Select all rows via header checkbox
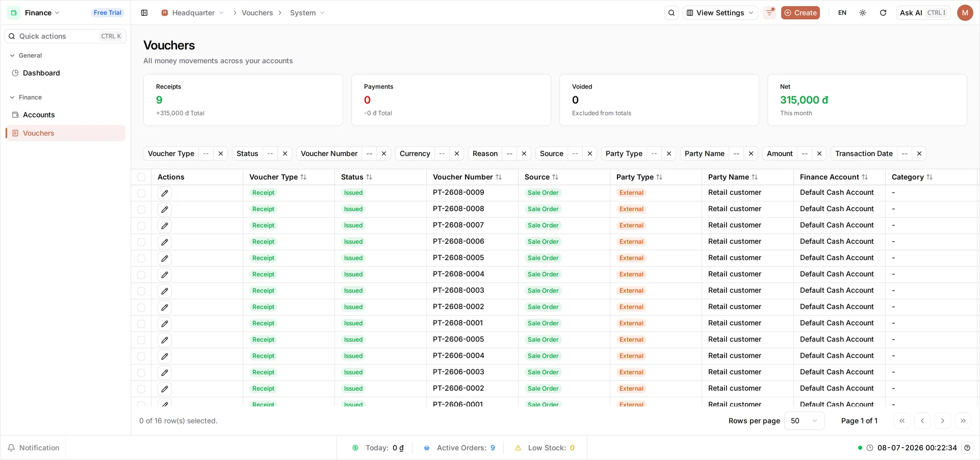The width and height of the screenshot is (980, 460). 141,177
